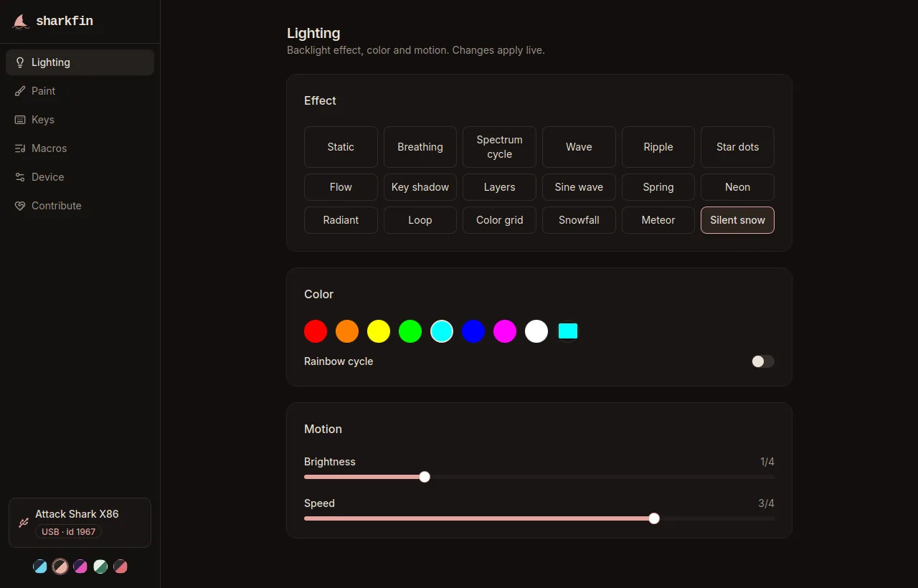
Task: Select the Flow effect
Action: [x=341, y=187]
